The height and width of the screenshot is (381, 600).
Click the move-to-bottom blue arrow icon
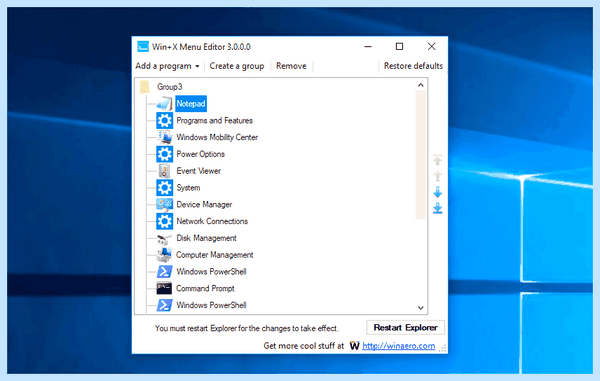tap(437, 208)
